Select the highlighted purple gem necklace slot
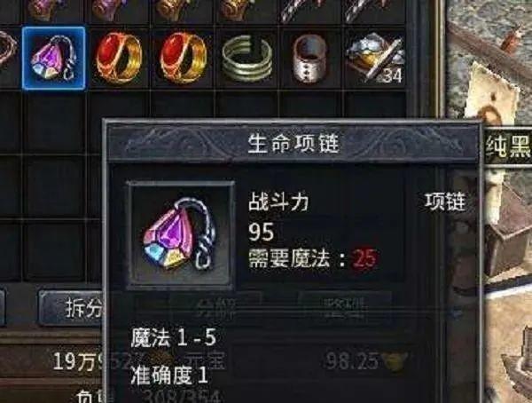The width and height of the screenshot is (532, 403). tap(53, 58)
